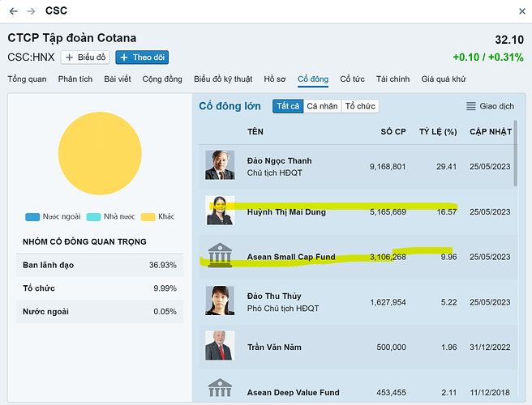532x405 pixels.
Task: Click the back arrow navigation icon
Action: click(13, 11)
